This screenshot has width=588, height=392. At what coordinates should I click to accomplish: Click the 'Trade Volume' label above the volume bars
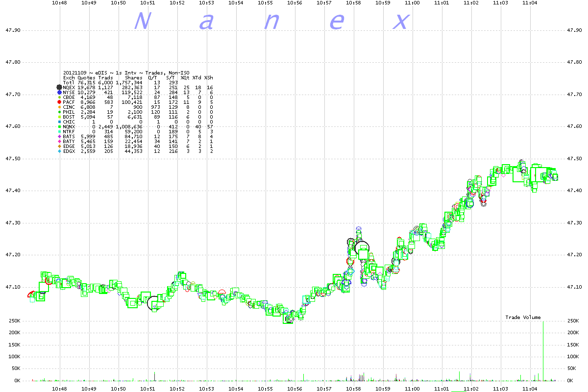[x=523, y=318]
